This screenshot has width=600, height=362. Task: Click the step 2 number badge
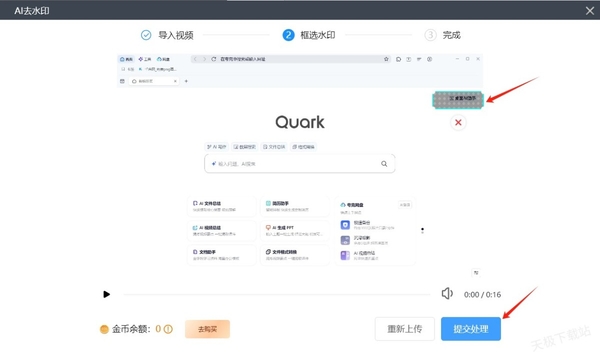[x=288, y=35]
